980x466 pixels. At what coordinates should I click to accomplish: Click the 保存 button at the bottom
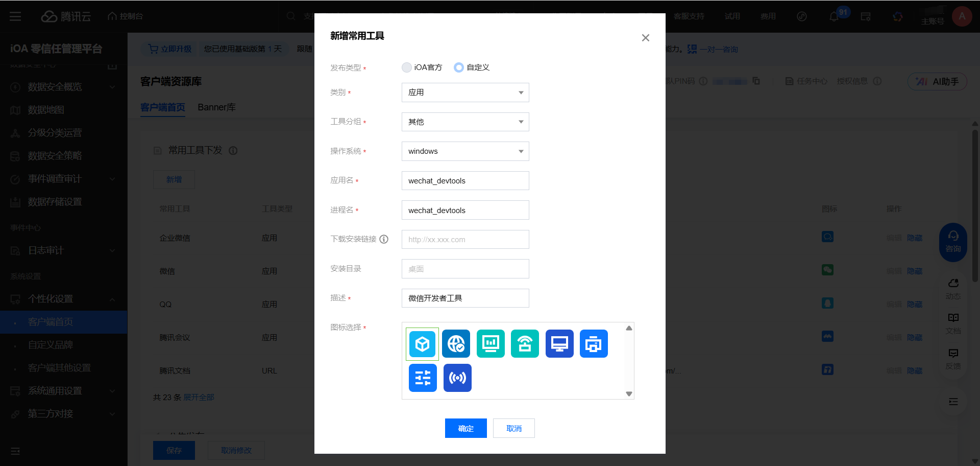click(174, 450)
